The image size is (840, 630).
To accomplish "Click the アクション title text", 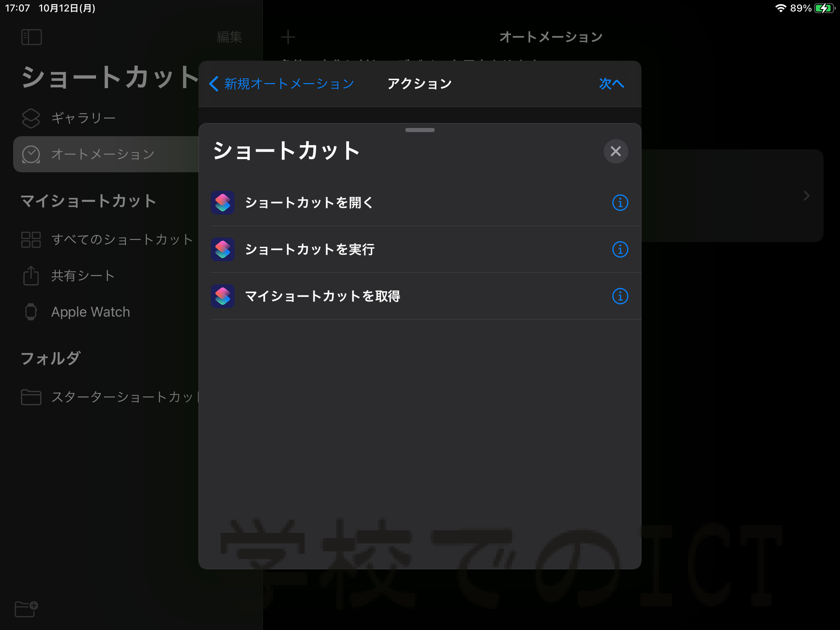I will pos(420,84).
